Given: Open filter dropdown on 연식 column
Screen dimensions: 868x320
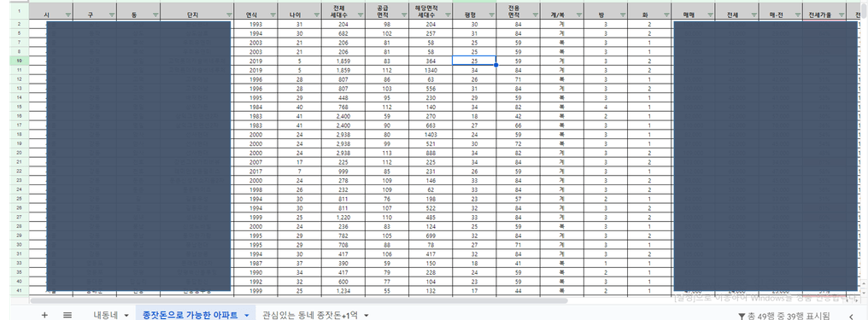Looking at the screenshot, I should (x=273, y=15).
